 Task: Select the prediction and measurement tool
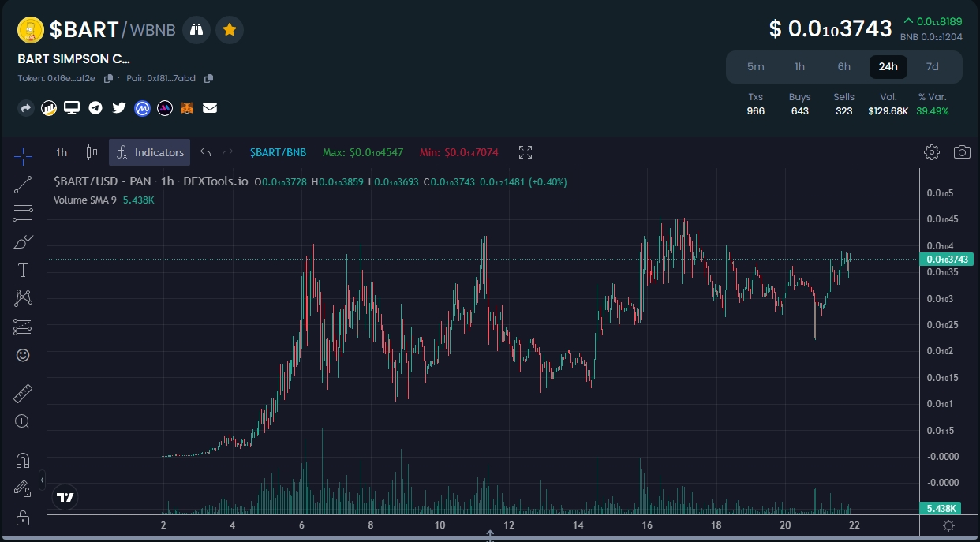click(23, 327)
